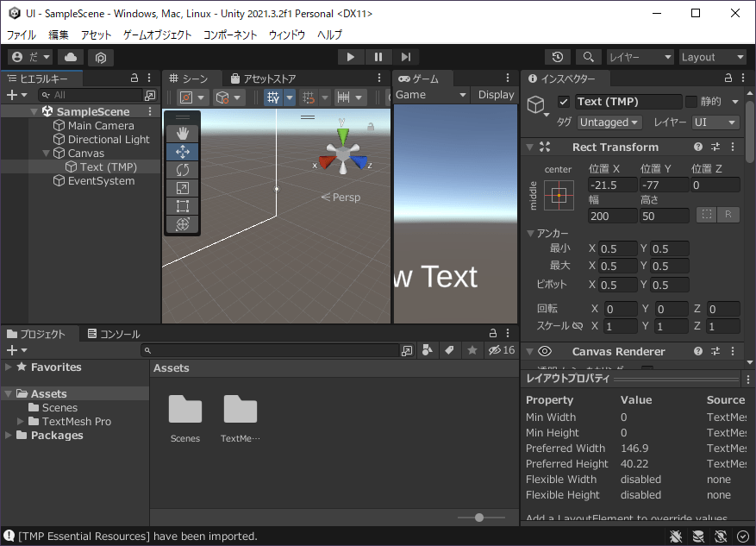Switch to the Console tab
This screenshot has width=756, height=546.
[x=113, y=334]
